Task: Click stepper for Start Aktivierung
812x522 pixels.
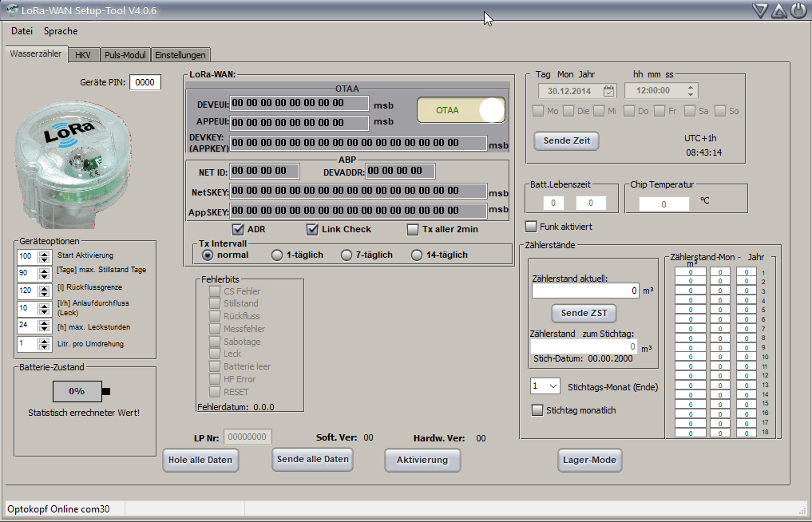Action: [45, 256]
